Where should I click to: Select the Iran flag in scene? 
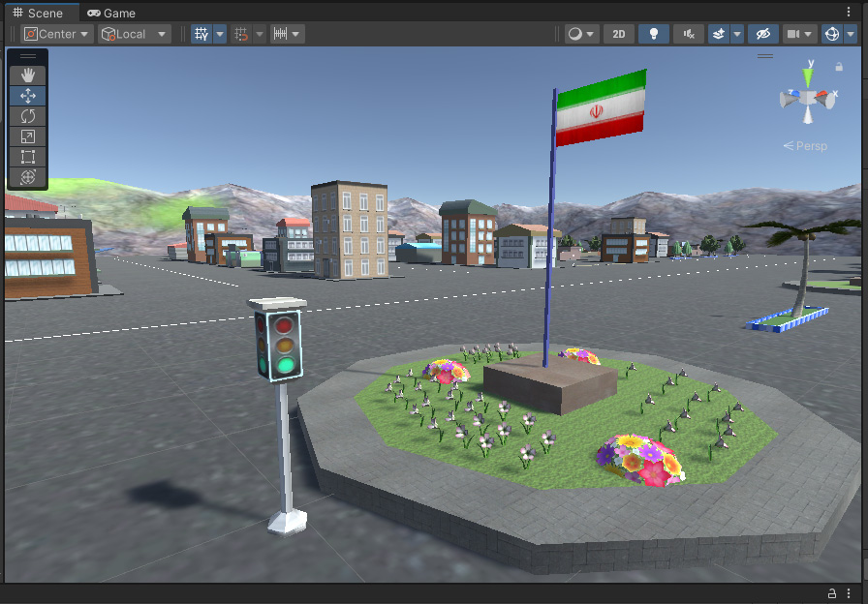tap(601, 107)
